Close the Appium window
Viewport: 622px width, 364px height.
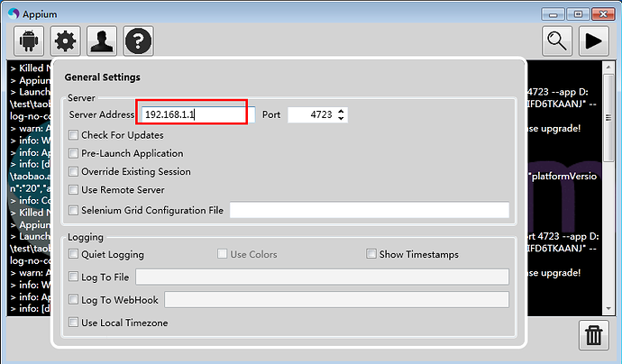coord(603,14)
